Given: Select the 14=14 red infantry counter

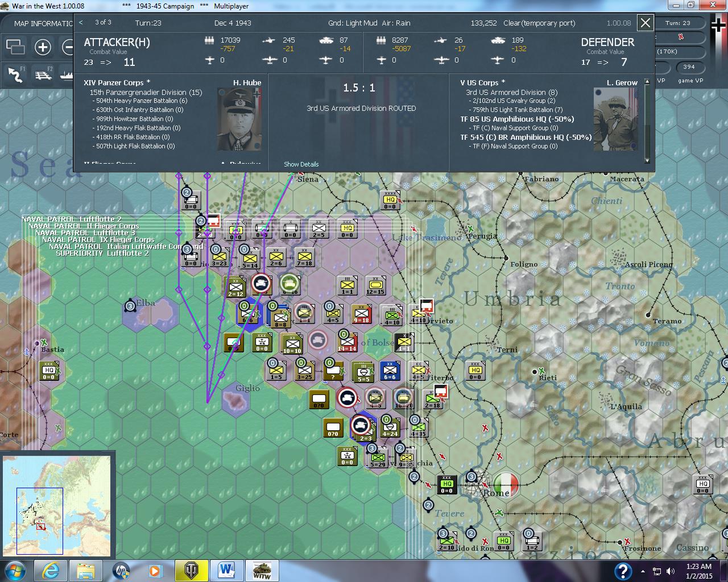Looking at the screenshot, I should click(x=347, y=342).
